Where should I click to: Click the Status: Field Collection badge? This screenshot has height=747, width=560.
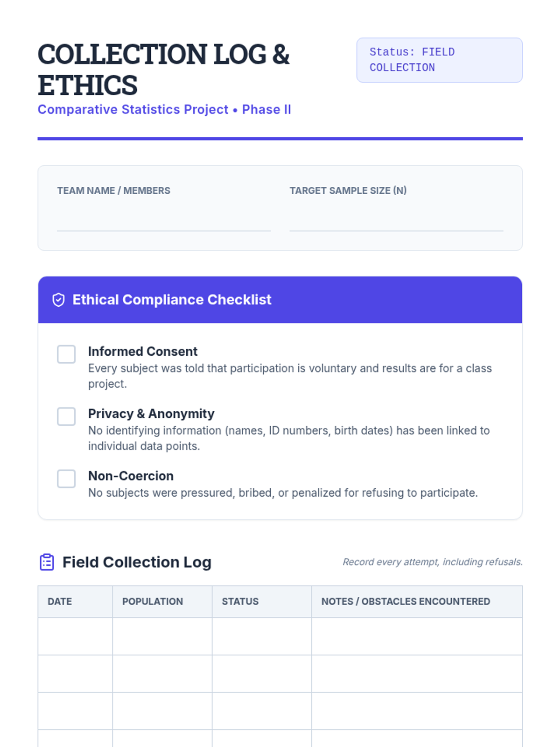[439, 60]
